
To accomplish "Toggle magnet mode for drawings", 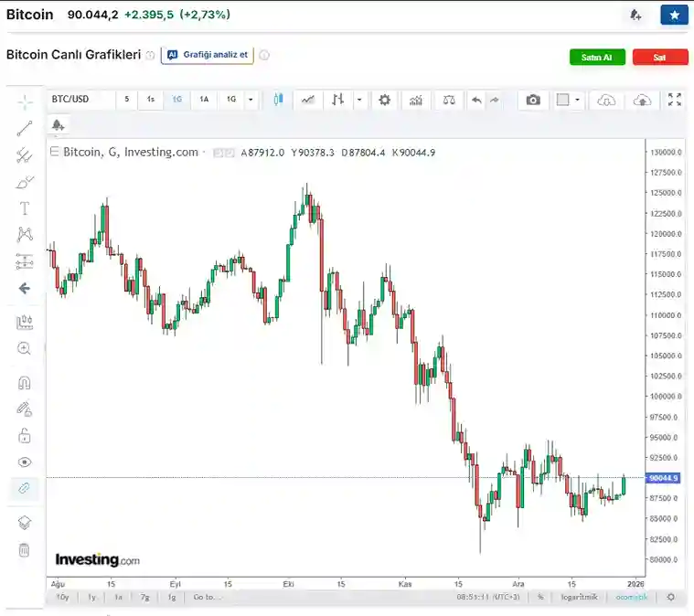I will click(25, 383).
